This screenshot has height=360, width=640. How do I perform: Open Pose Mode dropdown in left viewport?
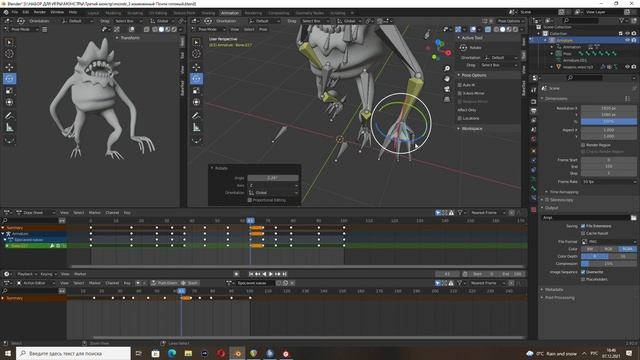21,29
